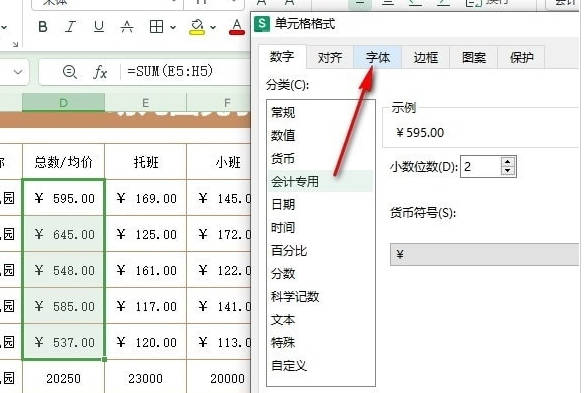Screen dimensions: 584x393
Task: Select 科学记数 category
Action: pos(320,297)
